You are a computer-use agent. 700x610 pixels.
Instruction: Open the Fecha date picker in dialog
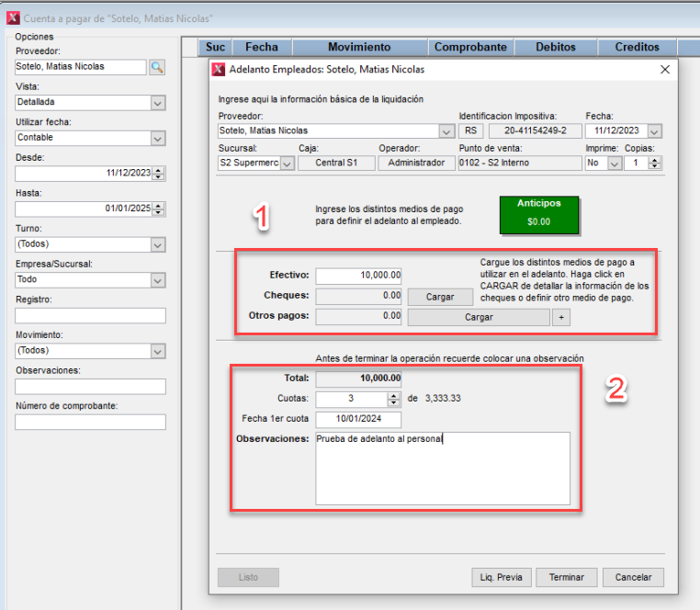point(655,130)
